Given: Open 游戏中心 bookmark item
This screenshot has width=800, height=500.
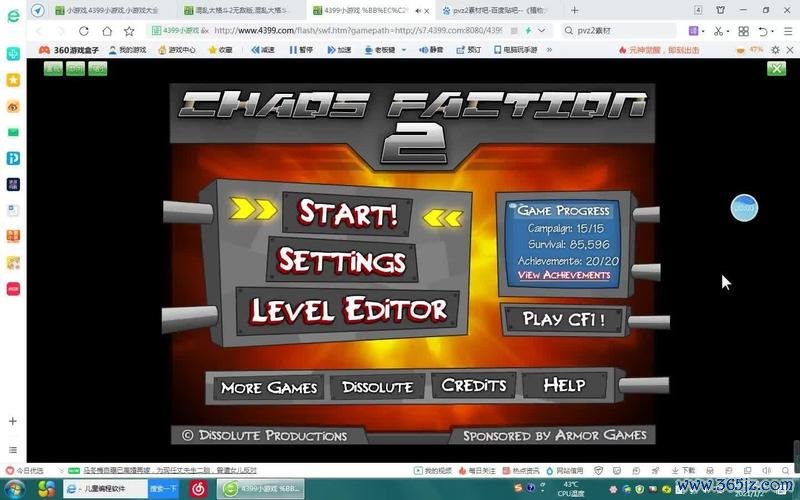Looking at the screenshot, I should [177, 50].
